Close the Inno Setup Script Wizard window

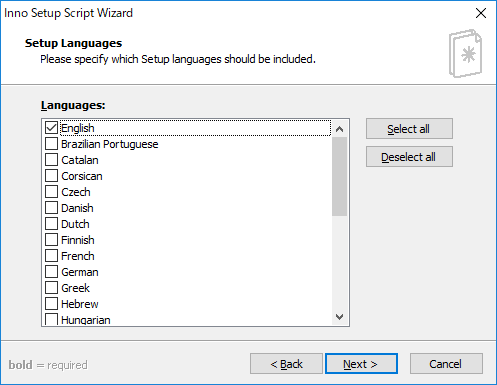481,13
